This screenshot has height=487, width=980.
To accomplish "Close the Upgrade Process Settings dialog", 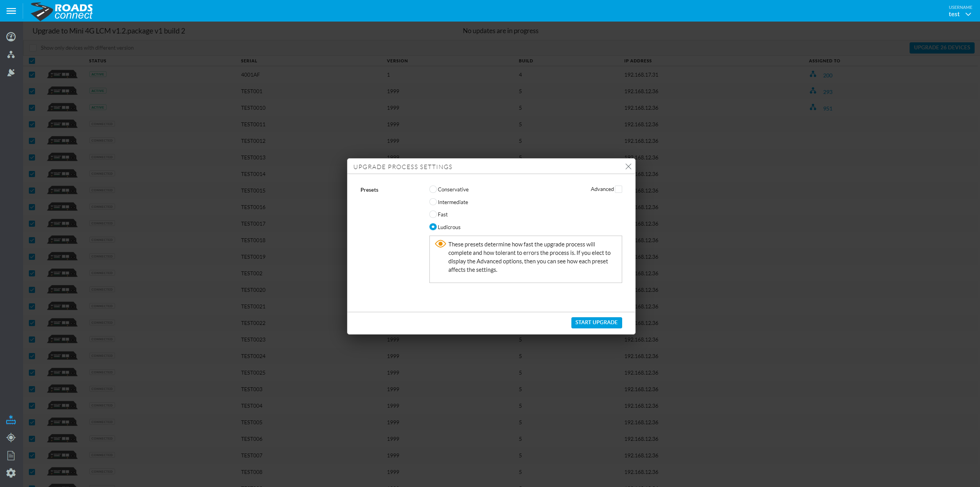I will [x=628, y=166].
